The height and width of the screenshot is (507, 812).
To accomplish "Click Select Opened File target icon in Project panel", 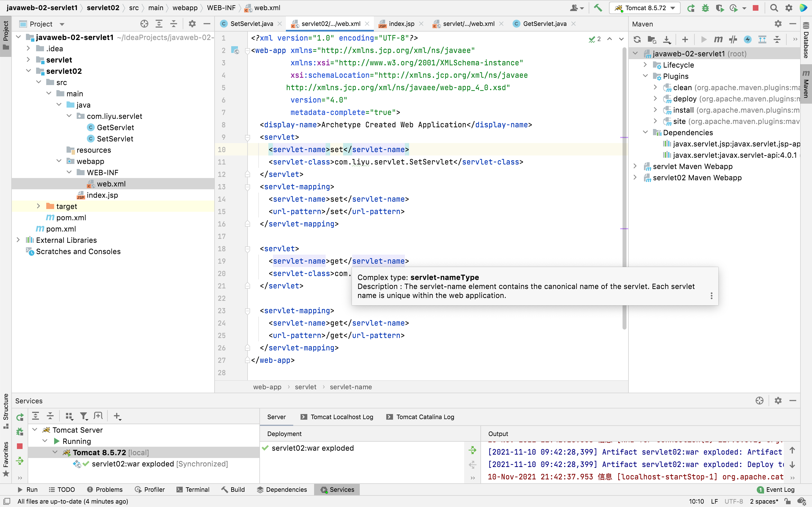I will (144, 24).
